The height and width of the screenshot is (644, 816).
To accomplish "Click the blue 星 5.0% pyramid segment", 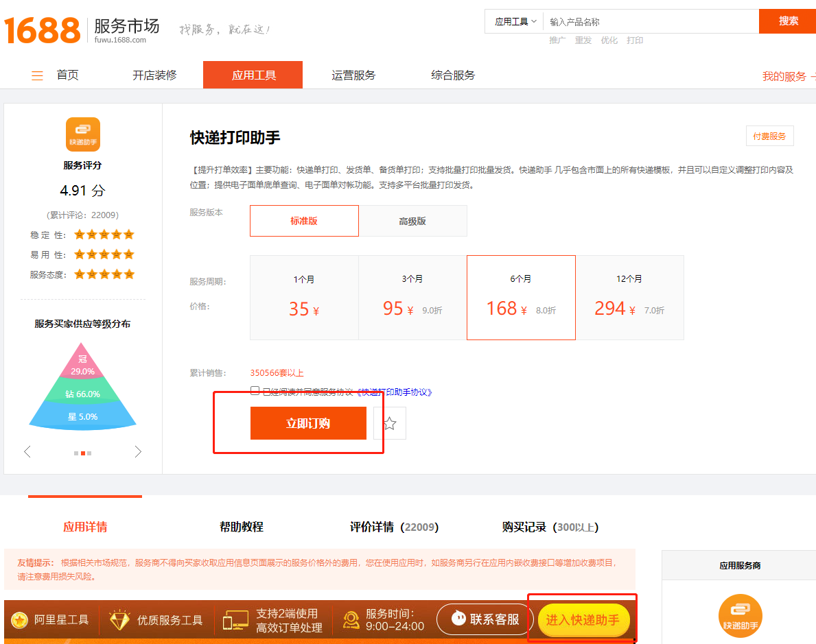I will point(82,415).
